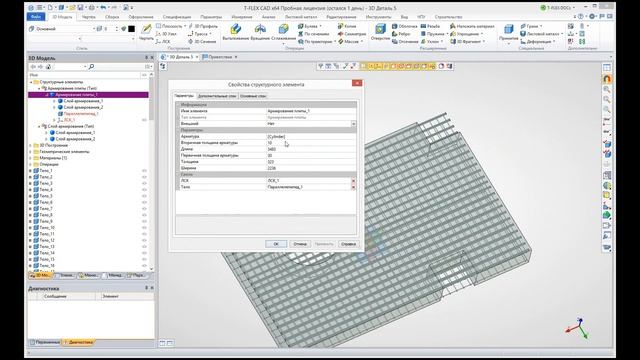Toggle visibility eye for Тело_3
The image size is (640, 360).
144,183
